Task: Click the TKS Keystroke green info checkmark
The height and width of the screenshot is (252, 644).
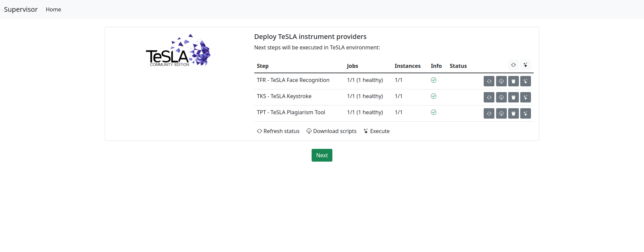Action: (434, 96)
